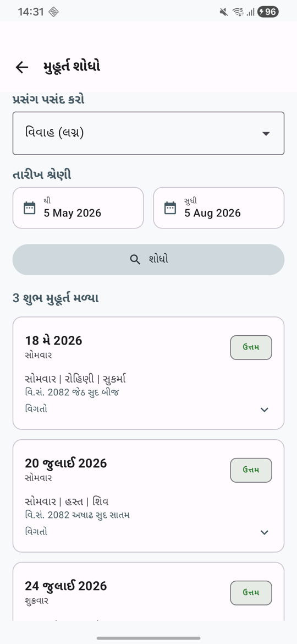Tap વિગતો label under રોહિણી card
Image resolution: width=297 pixels, height=644 pixels.
(36, 408)
